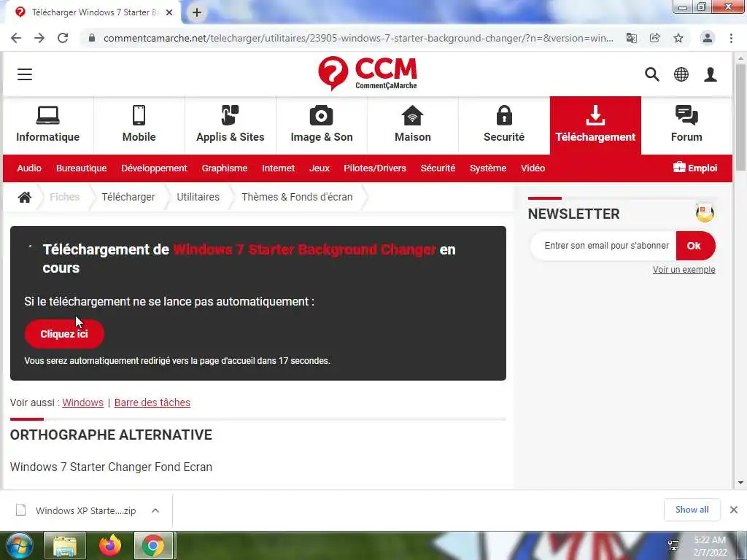Open downloaded Windows XP Starte....zip file
This screenshot has width=747, height=560.
pos(76,510)
